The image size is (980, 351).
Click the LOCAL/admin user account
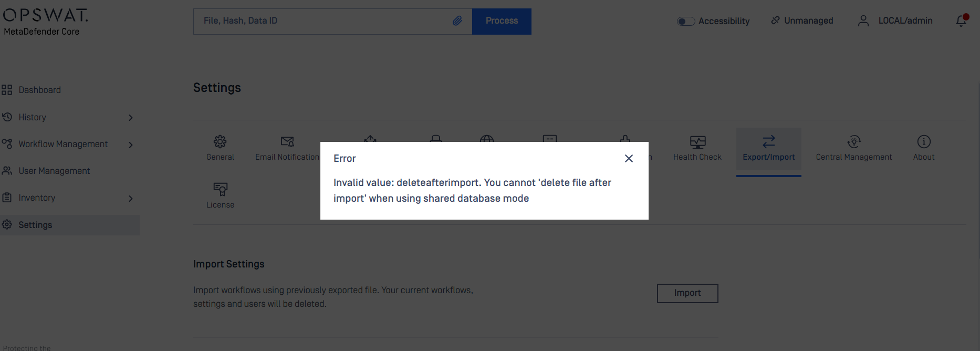895,21
